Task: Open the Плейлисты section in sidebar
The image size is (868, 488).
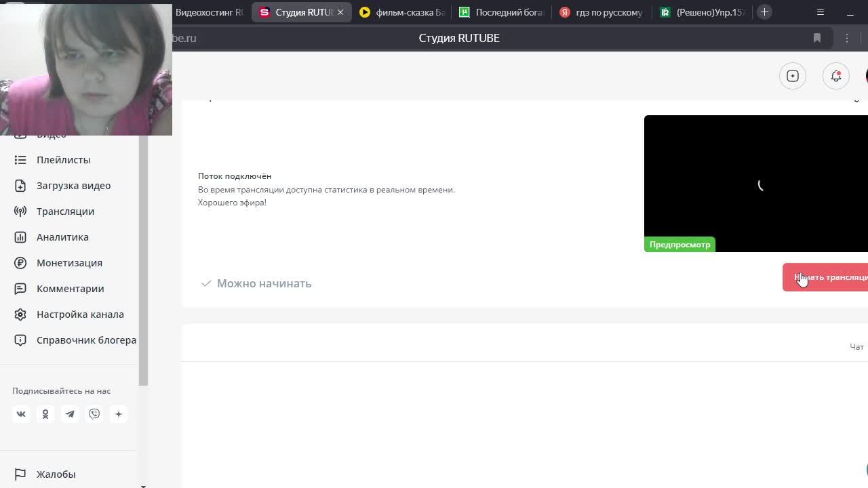Action: click(63, 160)
